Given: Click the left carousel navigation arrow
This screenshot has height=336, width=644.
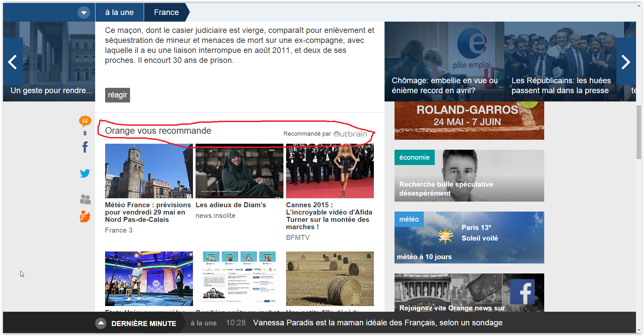Looking at the screenshot, I should (x=12, y=62).
